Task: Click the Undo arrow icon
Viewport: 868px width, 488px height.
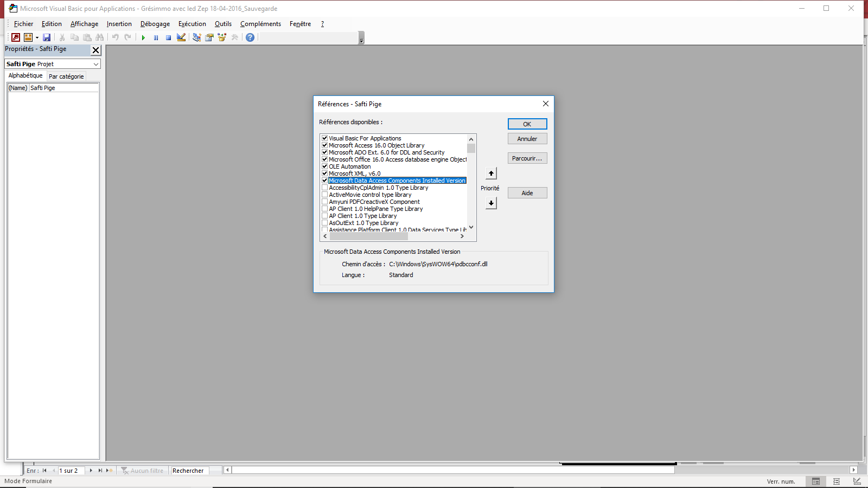Action: pyautogui.click(x=115, y=37)
